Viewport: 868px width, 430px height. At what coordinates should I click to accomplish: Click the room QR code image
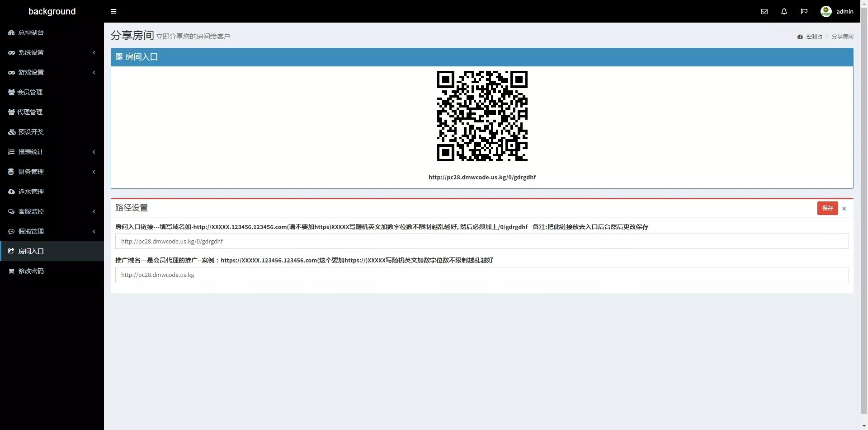coord(482,116)
